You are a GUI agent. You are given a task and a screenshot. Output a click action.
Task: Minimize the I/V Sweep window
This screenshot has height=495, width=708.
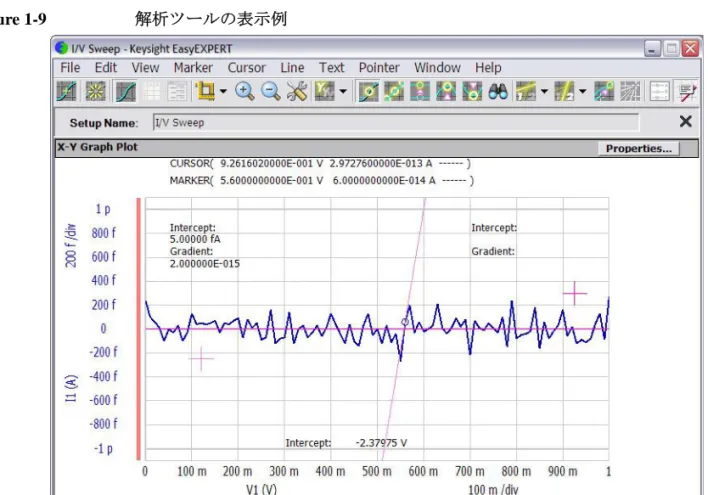tap(652, 48)
